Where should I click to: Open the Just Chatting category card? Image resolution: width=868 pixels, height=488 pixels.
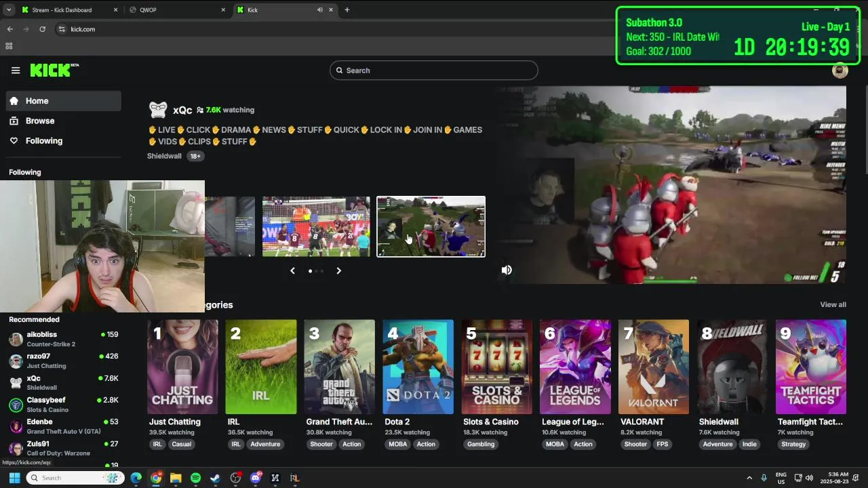(x=182, y=367)
